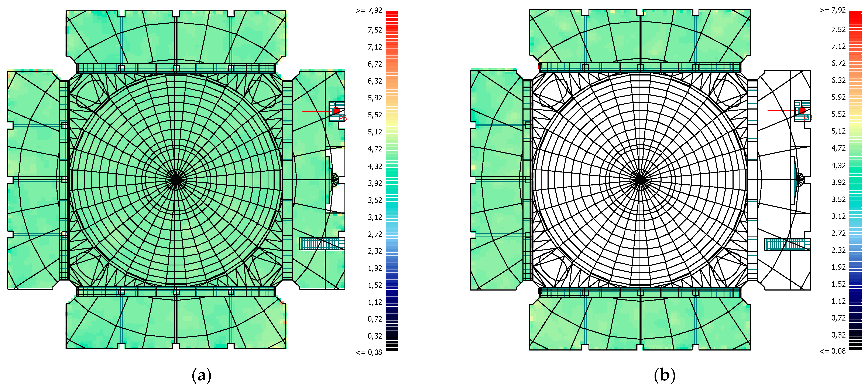Screen dimensions: 868x389
Task: Click the '2,72' value on right legend
Action: point(838,234)
